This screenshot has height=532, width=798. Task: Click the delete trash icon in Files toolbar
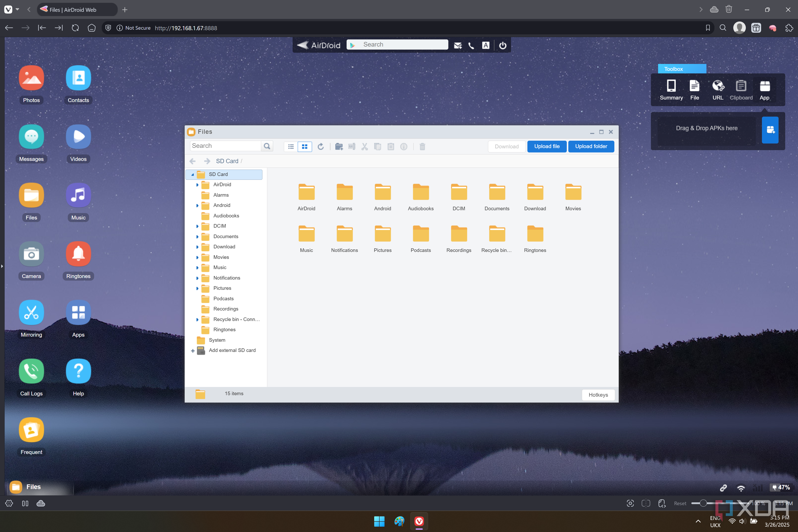point(423,147)
